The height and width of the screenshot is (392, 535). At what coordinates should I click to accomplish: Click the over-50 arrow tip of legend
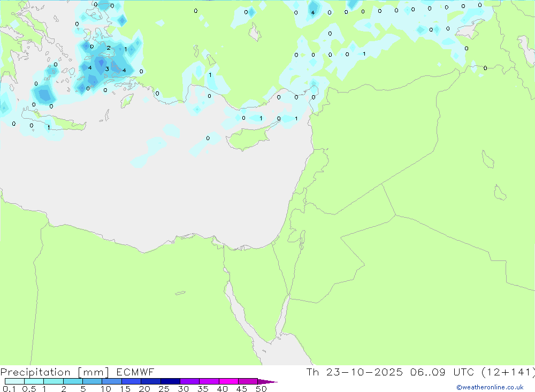[267, 382]
